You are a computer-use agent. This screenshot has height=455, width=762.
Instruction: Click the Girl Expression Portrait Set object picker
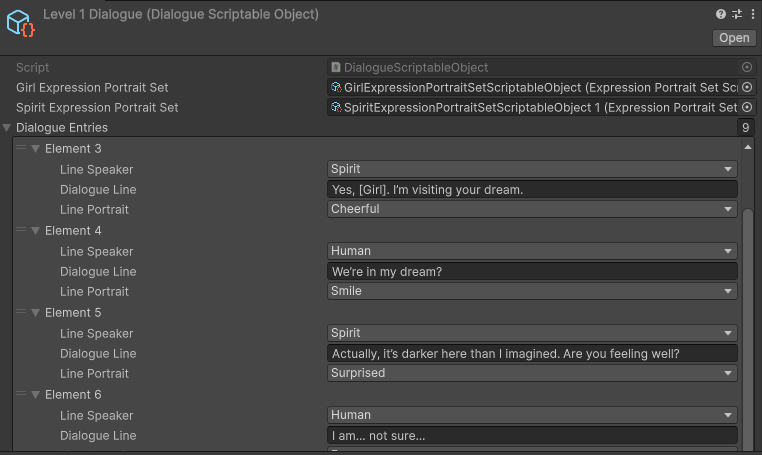point(746,88)
